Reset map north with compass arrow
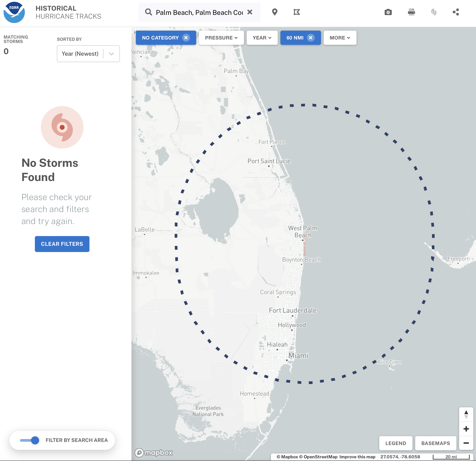Screen dimensions: 476x461 [466, 414]
